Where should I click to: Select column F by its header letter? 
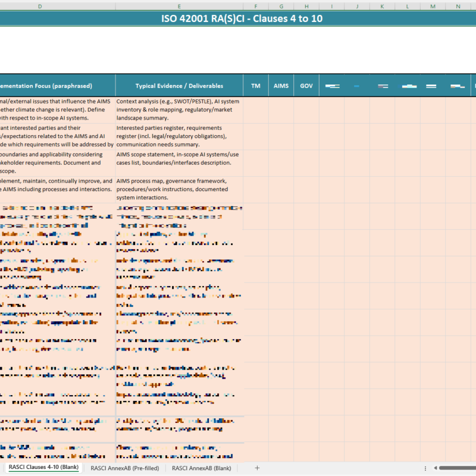click(255, 7)
